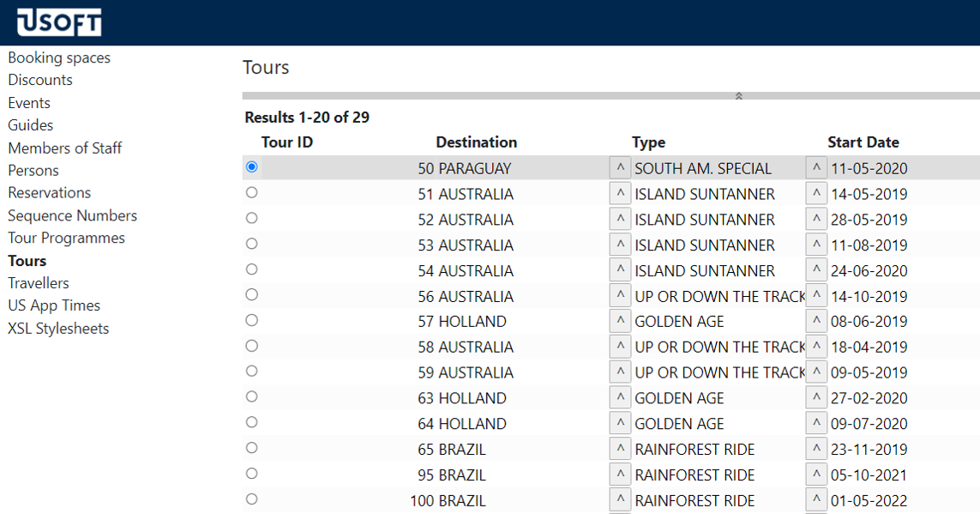
Task: Open lookup caret left of ISLAND SUNTANNER in row 54
Action: [x=619, y=270]
